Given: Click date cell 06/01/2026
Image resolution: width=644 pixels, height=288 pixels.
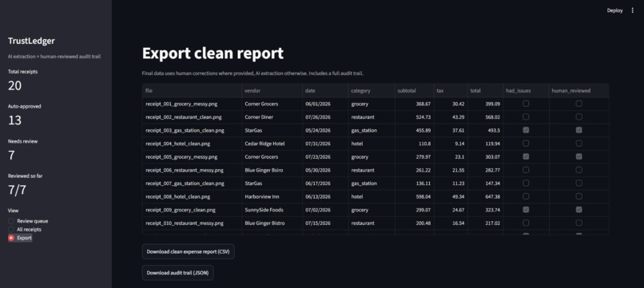Looking at the screenshot, I should tap(324, 104).
